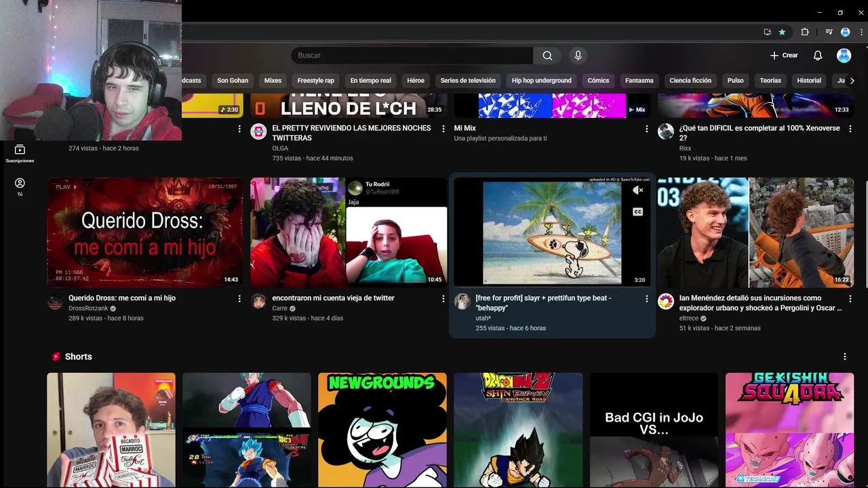The height and width of the screenshot is (488, 868).
Task: Select the En tiempo real chip
Action: point(370,81)
